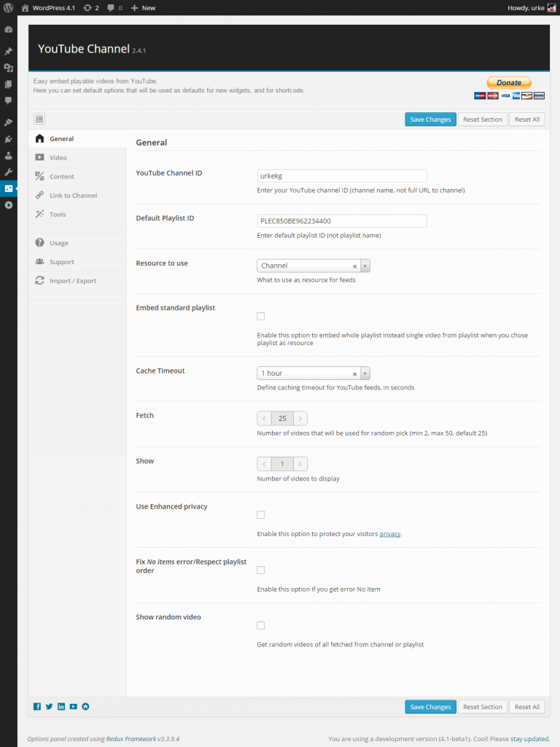Focus YouTube Channel ID field

tap(342, 176)
